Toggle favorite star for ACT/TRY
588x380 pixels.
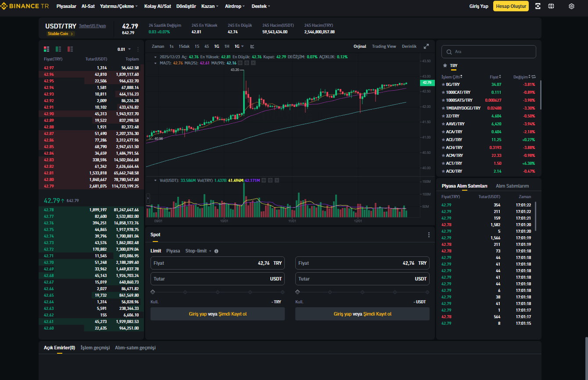pos(443,163)
